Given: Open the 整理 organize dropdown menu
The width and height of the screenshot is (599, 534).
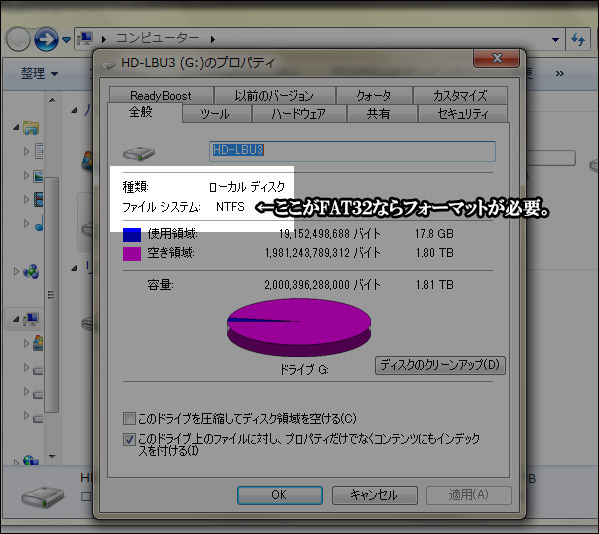Looking at the screenshot, I should pyautogui.click(x=39, y=73).
